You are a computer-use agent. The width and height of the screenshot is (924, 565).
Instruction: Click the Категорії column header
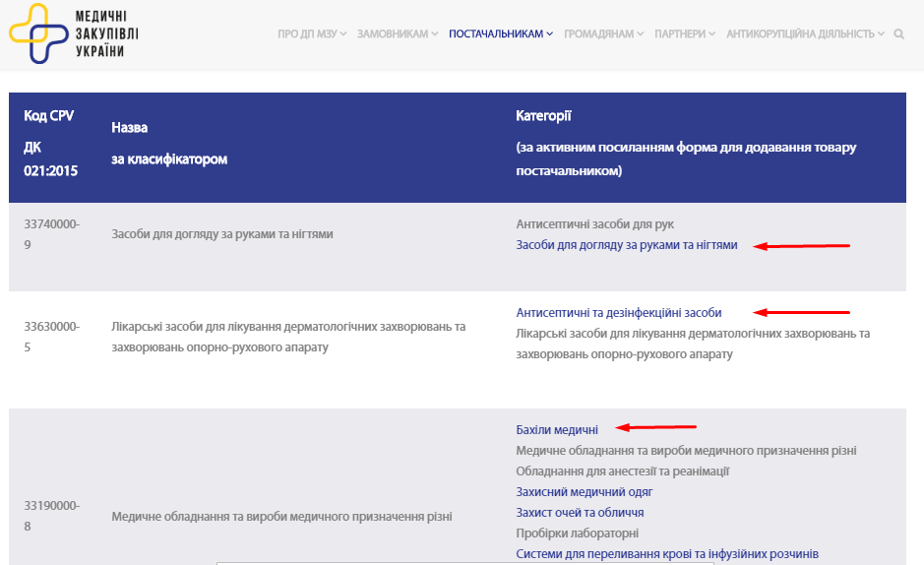[543, 116]
